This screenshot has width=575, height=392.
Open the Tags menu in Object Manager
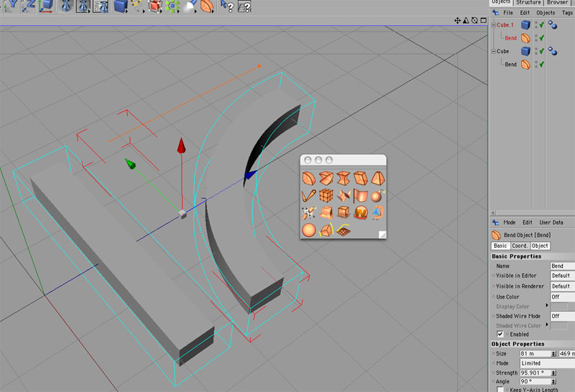pyautogui.click(x=567, y=13)
